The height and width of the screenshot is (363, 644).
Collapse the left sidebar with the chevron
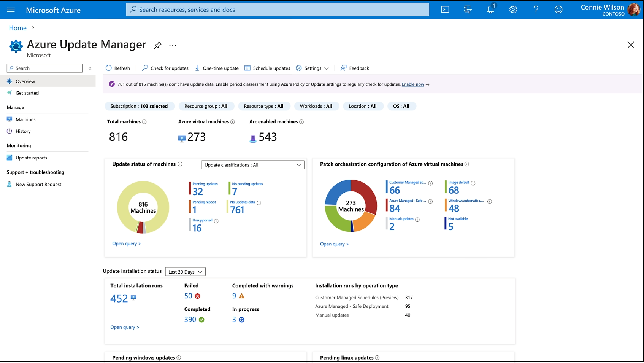90,68
